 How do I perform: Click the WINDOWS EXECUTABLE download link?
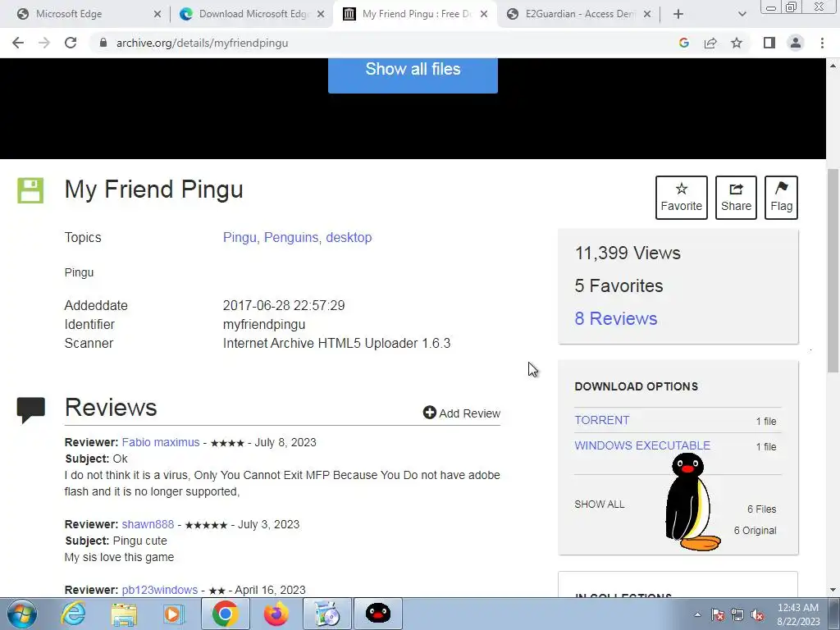(x=642, y=445)
